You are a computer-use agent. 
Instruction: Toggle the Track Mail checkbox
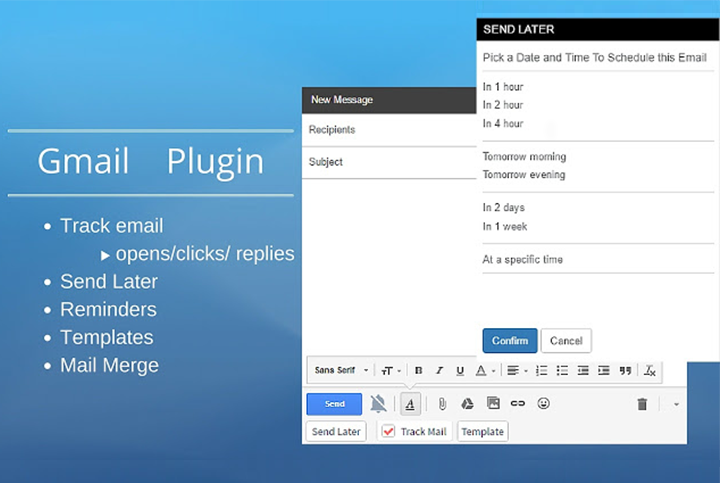[388, 432]
